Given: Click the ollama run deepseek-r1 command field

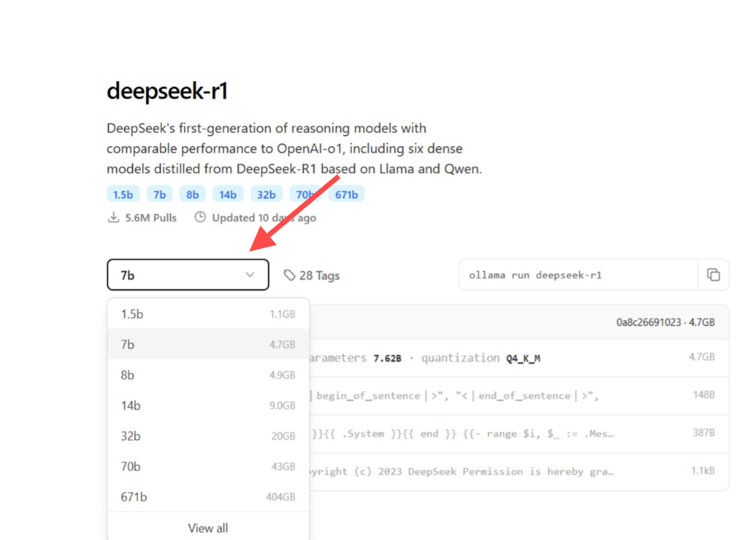Looking at the screenshot, I should 578,275.
